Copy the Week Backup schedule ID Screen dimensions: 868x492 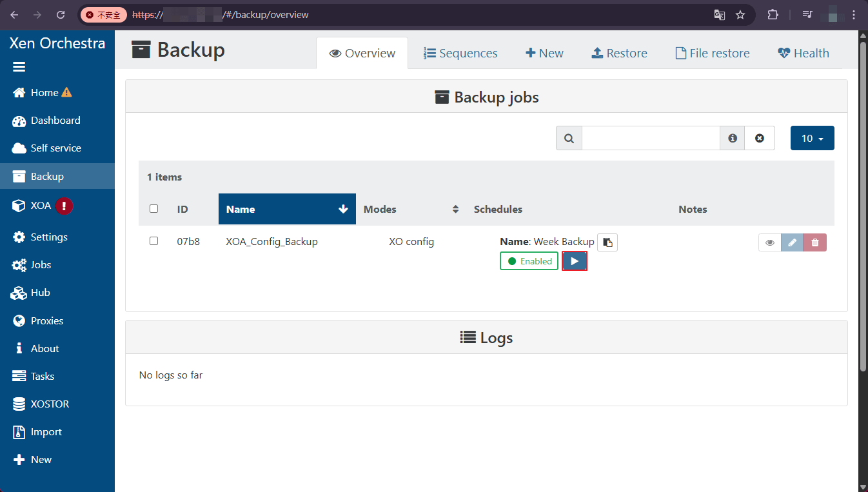[x=607, y=242]
